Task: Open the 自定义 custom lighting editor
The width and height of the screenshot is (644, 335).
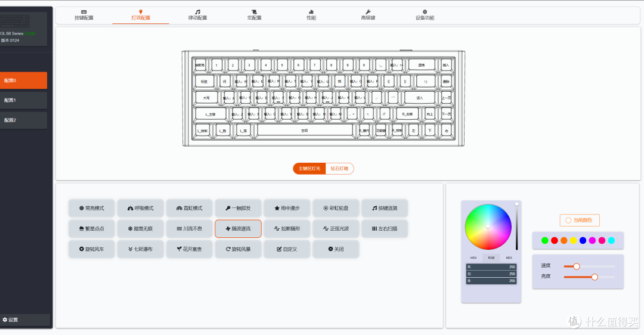Action: click(x=287, y=249)
